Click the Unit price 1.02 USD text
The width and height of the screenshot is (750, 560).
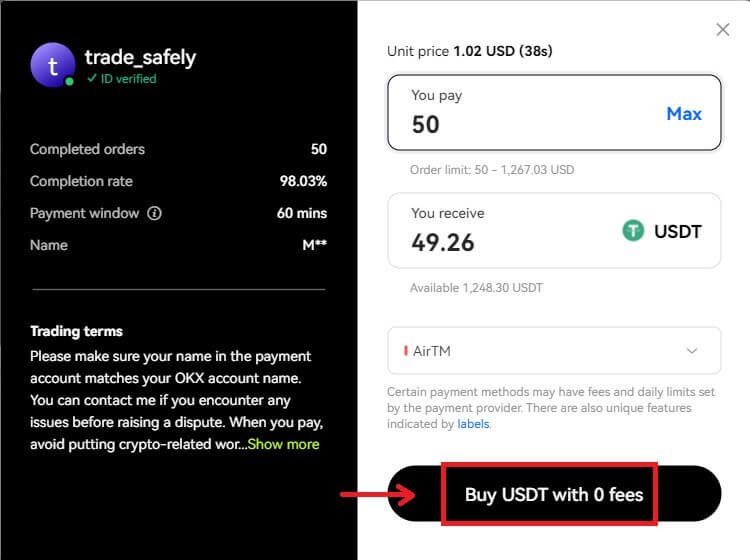pyautogui.click(x=470, y=51)
